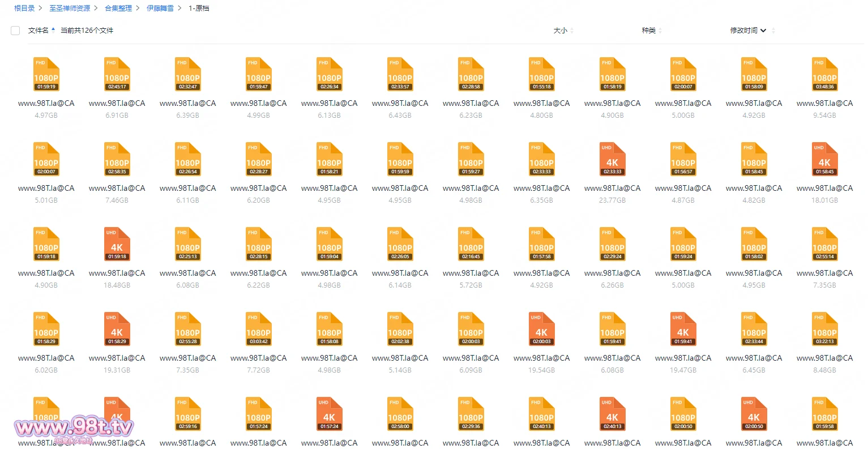Go to 根目录 in breadcrumb
This screenshot has width=868, height=449.
tap(24, 8)
